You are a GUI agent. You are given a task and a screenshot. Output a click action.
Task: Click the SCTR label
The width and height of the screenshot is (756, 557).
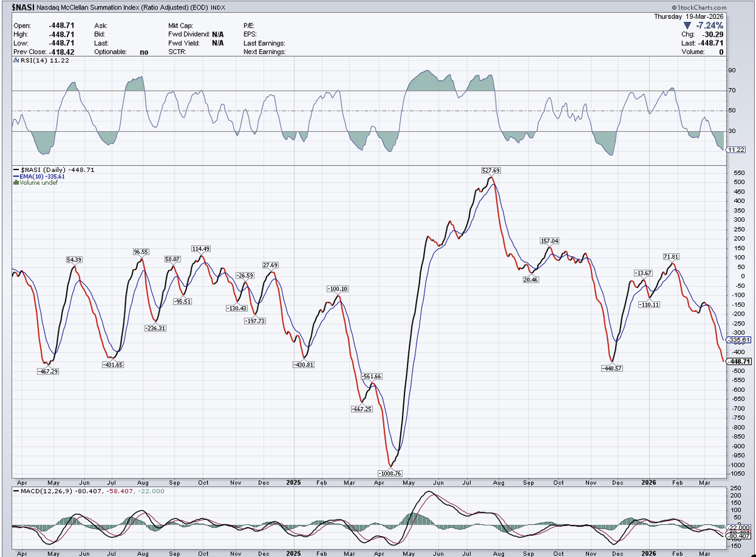(176, 52)
